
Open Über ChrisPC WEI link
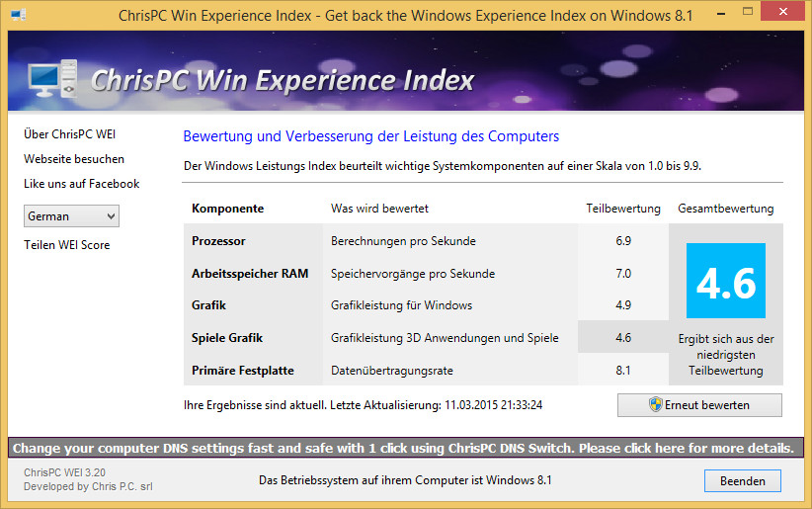[69, 134]
